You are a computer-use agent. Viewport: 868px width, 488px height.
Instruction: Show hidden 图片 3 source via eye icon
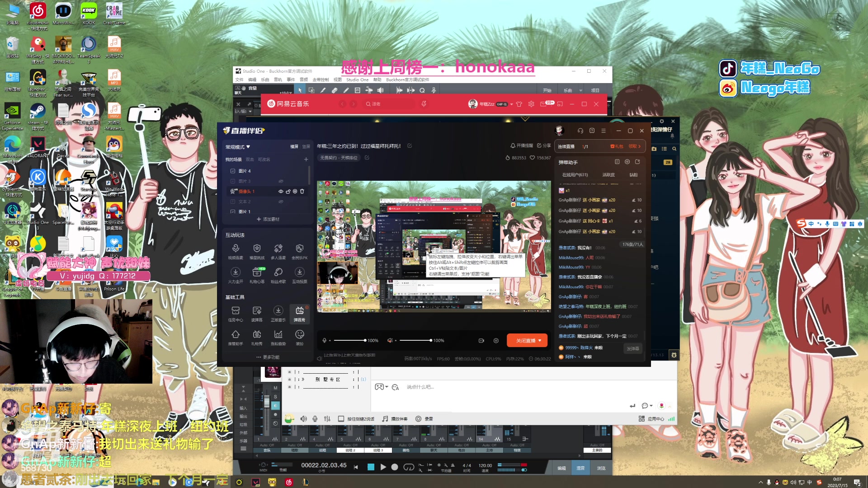point(281,181)
